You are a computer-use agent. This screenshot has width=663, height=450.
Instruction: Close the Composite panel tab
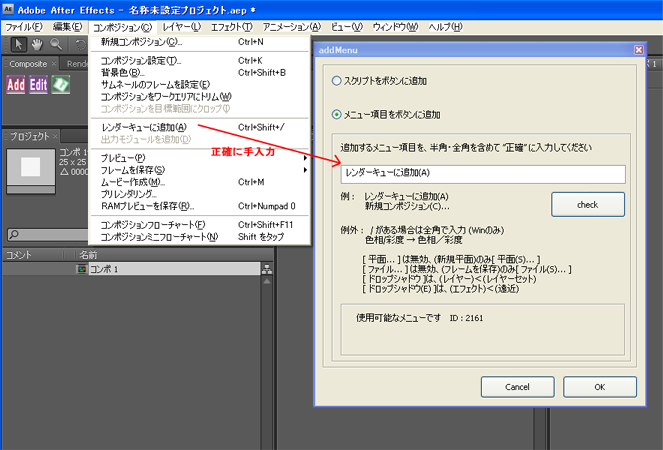pyautogui.click(x=54, y=64)
